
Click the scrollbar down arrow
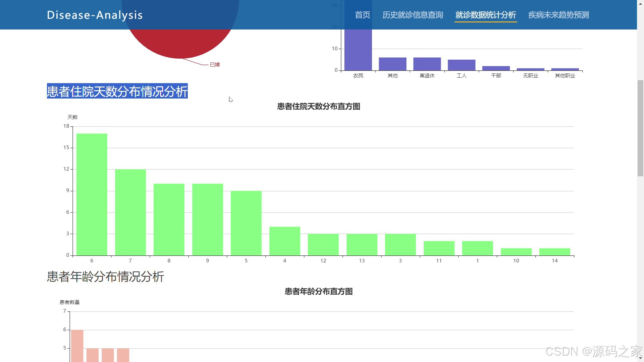[640, 359]
